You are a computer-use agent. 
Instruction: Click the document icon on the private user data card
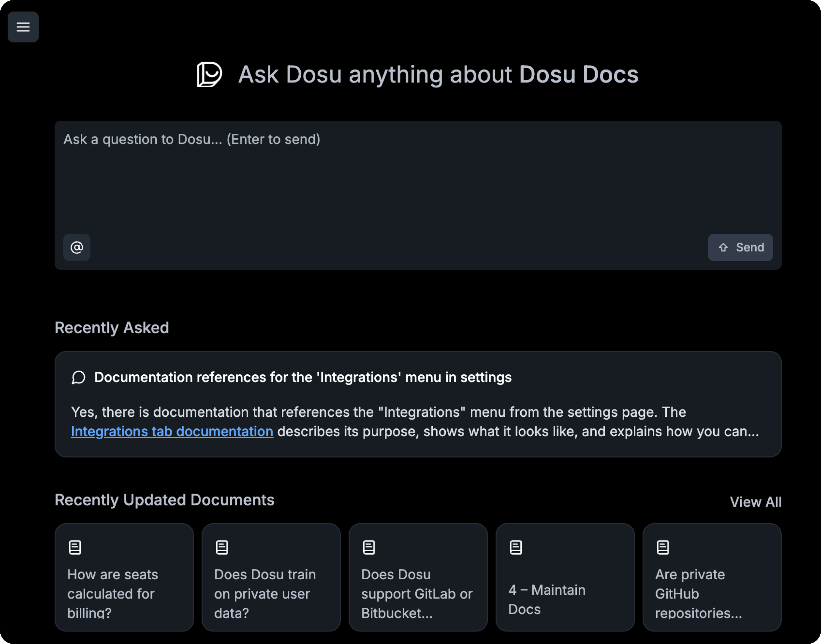(222, 548)
